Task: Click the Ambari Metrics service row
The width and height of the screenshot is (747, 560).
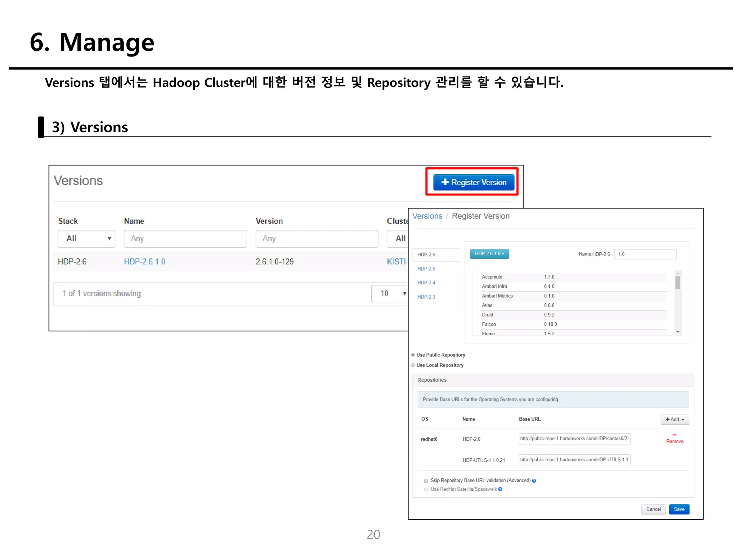Action: (x=573, y=296)
